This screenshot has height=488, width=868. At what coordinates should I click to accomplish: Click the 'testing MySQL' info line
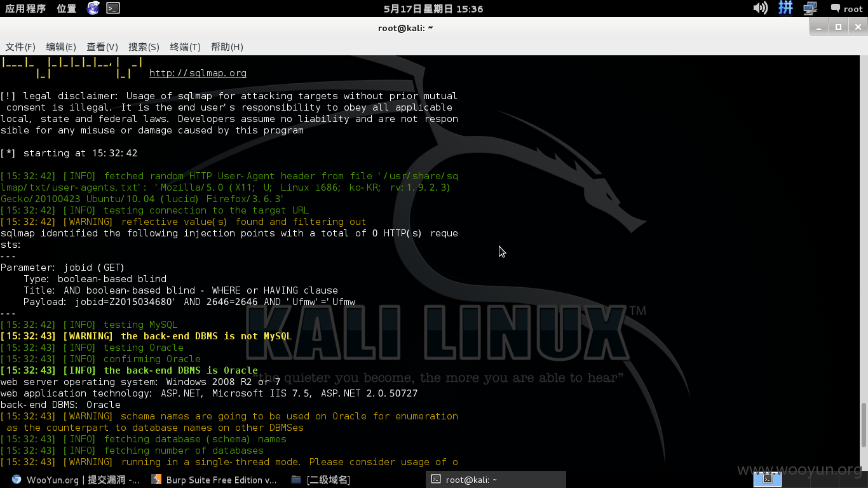tap(89, 325)
